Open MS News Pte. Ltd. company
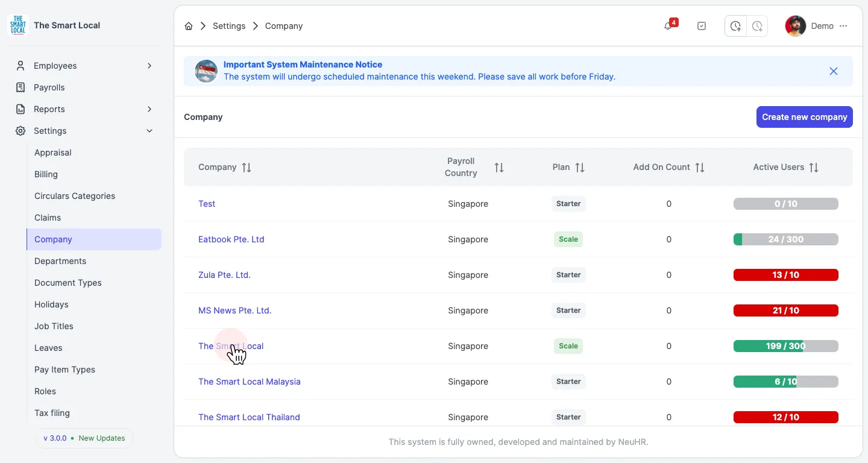Image resolution: width=868 pixels, height=463 pixels. (x=235, y=310)
